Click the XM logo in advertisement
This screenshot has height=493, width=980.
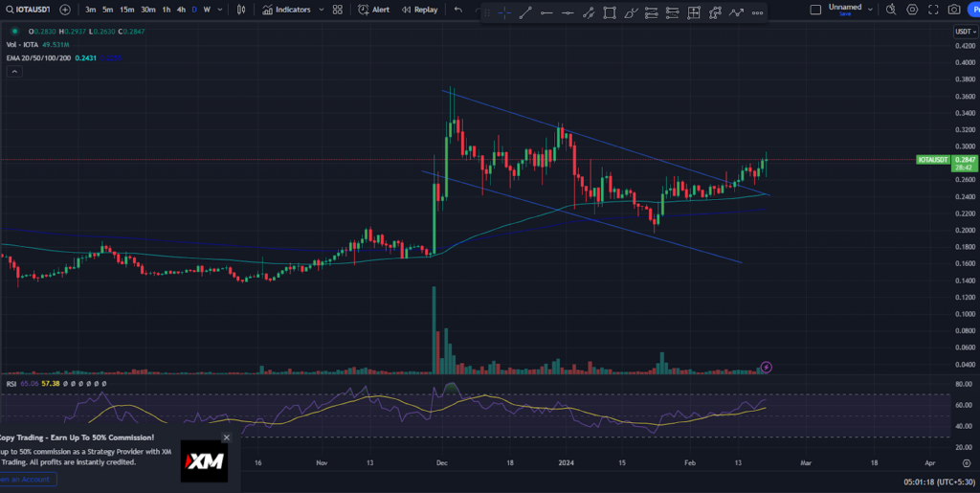click(x=204, y=461)
